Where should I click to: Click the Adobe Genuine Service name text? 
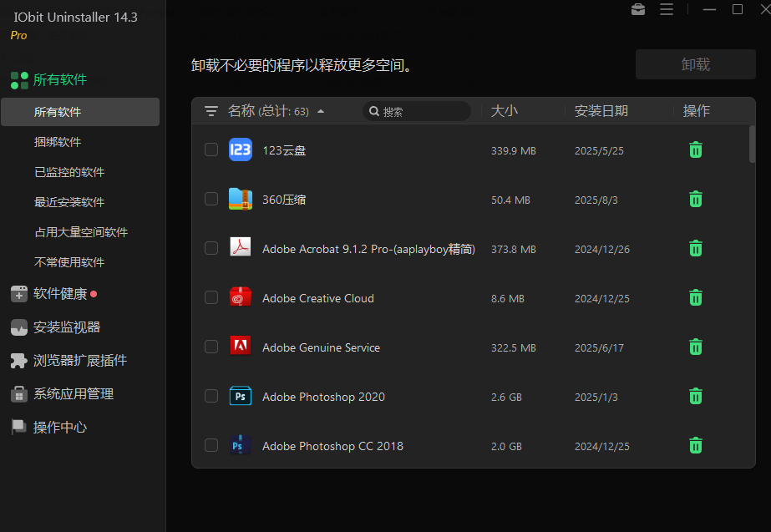(321, 347)
